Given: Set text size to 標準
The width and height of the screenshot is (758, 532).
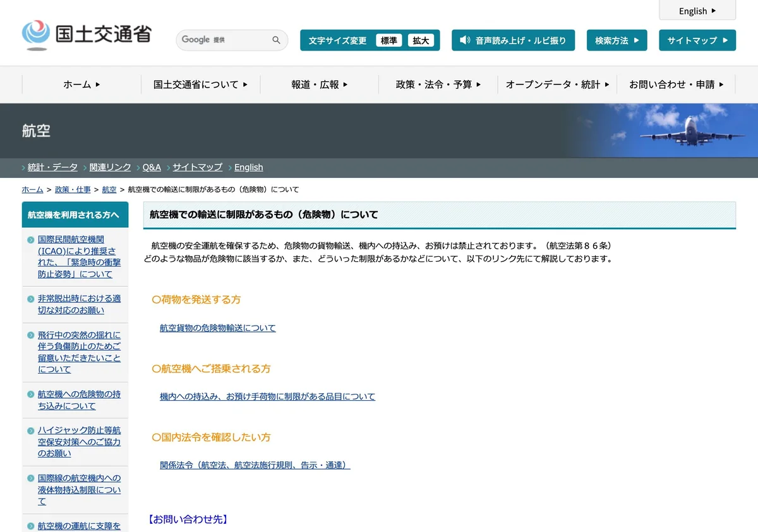Looking at the screenshot, I should click(x=389, y=40).
